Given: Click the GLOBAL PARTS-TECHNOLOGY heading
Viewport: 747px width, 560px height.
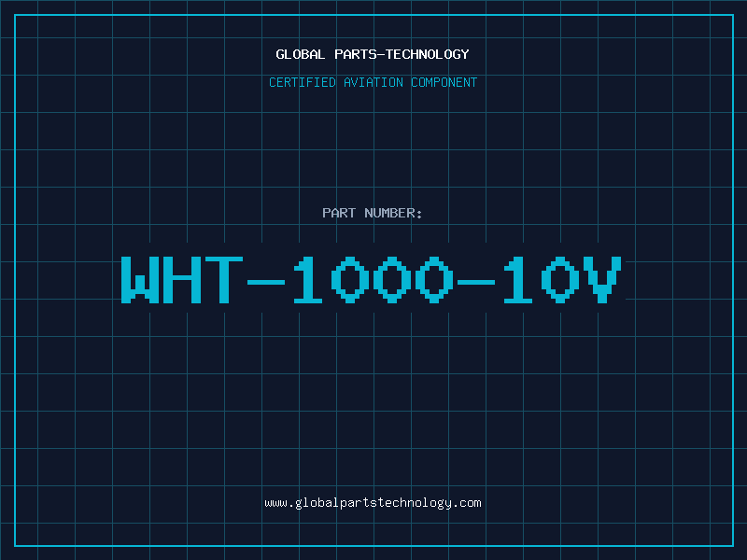Looking at the screenshot, I should (x=373, y=54).
